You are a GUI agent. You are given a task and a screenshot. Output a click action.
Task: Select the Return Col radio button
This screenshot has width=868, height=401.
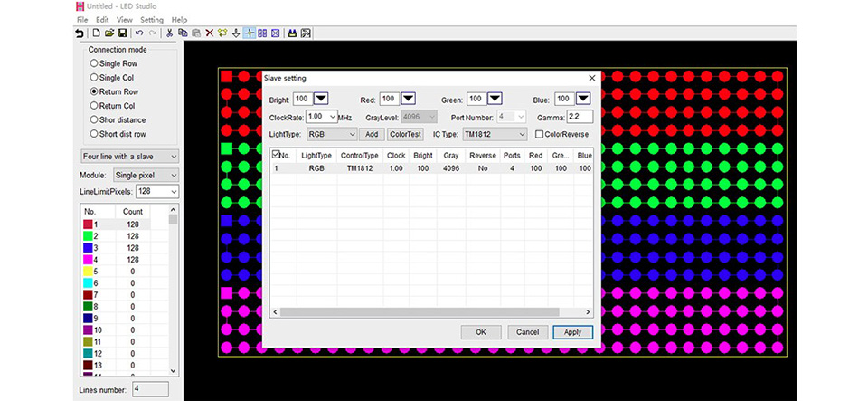(113, 106)
